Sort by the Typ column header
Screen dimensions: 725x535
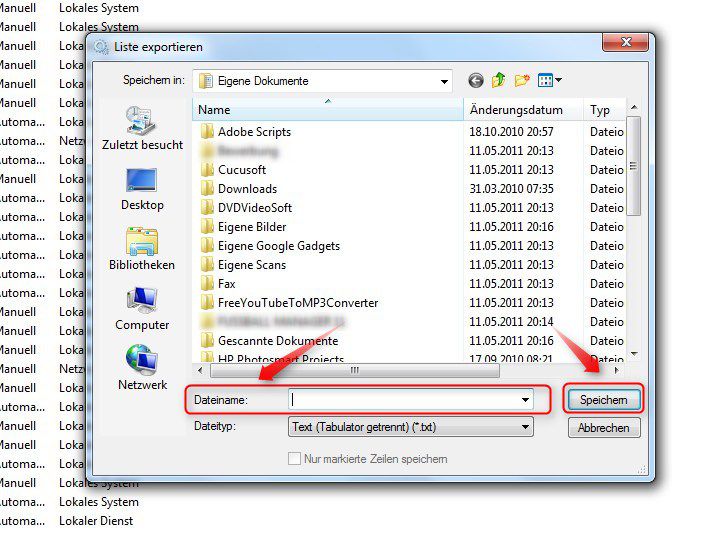coord(605,110)
